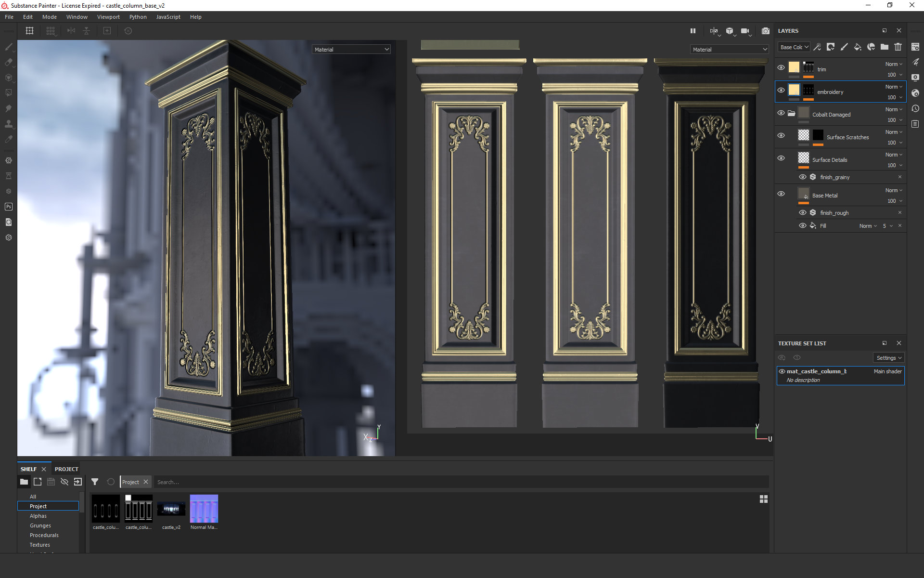
Task: Click the add effect magic wand icon
Action: 817,47
